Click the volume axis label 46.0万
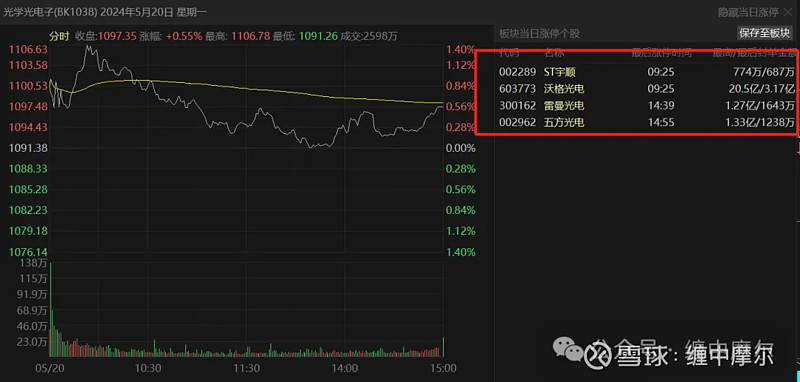 [x=32, y=326]
